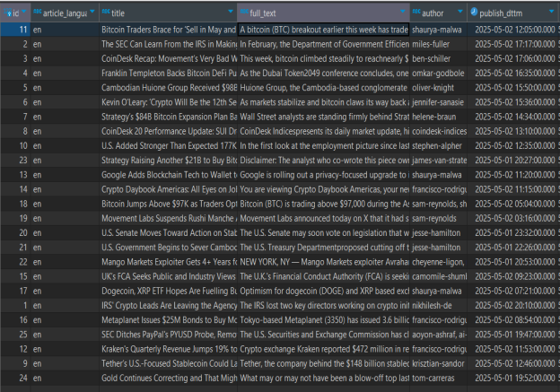Click the text type icon beside article_language header
This screenshot has width=560, height=392.
tap(37, 12)
